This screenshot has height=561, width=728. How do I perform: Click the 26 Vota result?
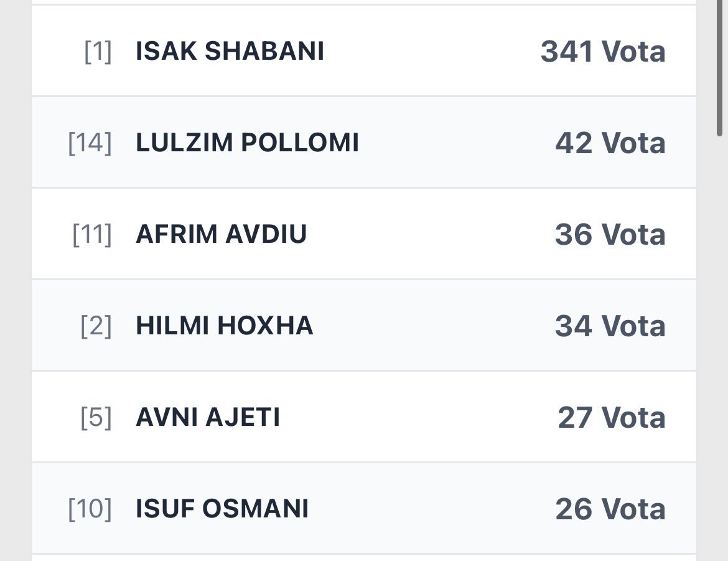pos(610,509)
